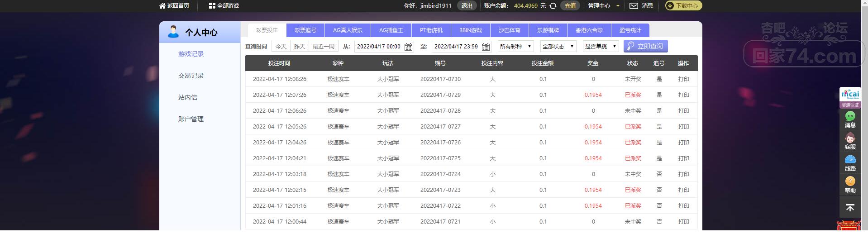Click username jimbird1911
The image size is (868, 248).
click(436, 6)
